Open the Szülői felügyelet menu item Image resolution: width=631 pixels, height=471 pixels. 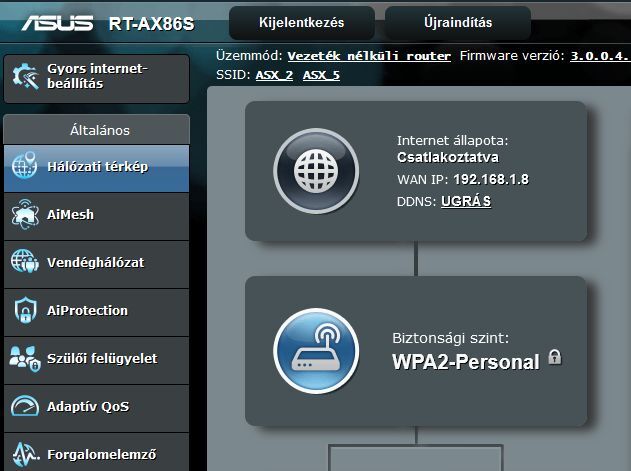pyautogui.click(x=96, y=360)
